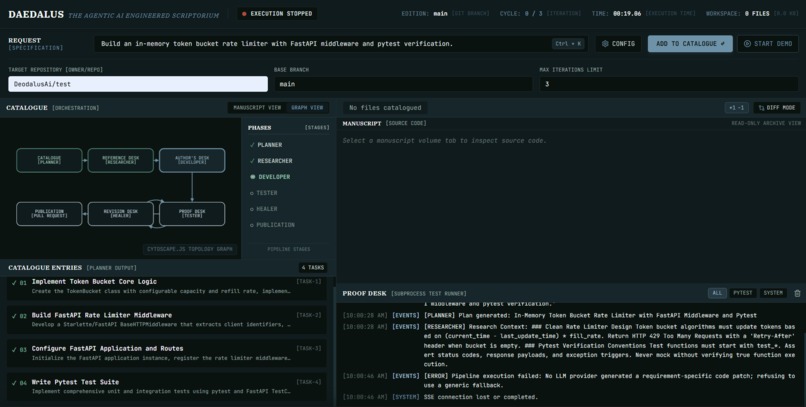
Task: Select the DEVELOPER phase
Action: point(270,177)
